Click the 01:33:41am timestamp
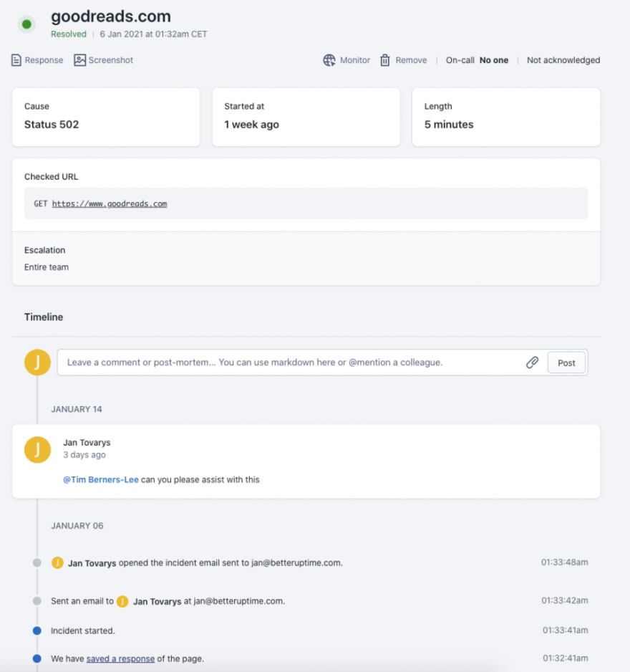630x672 pixels. coord(566,630)
